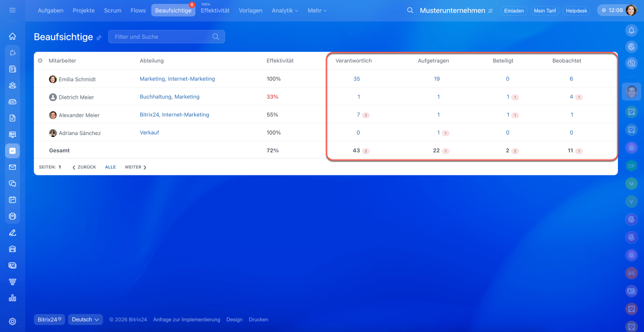The image size is (644, 332).
Task: Open the notifications bell icon
Action: pos(631,30)
